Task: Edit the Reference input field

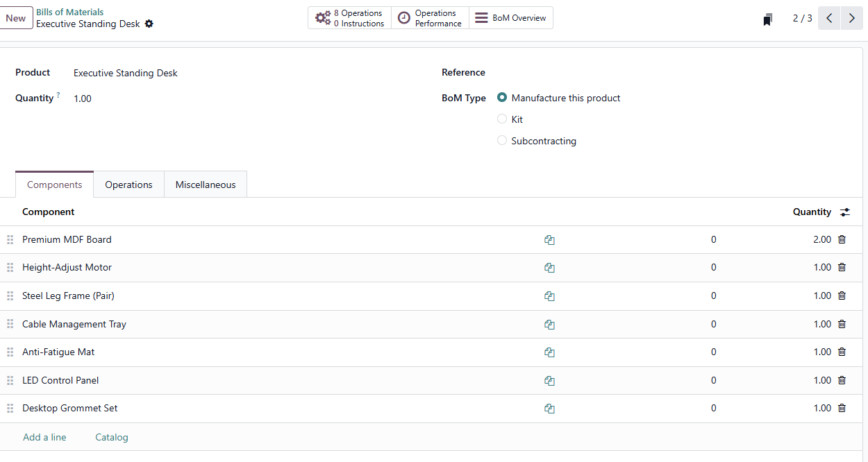Action: point(667,73)
